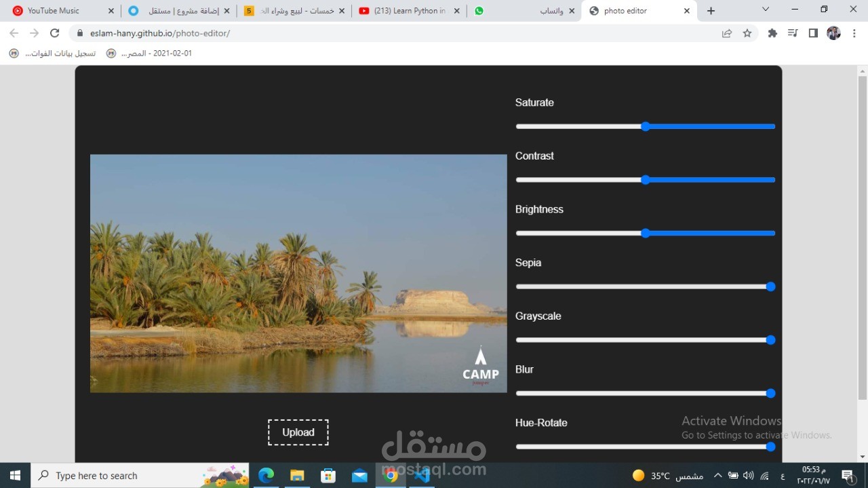Viewport: 868px width, 488px height.
Task: Click the site security padlock icon
Action: pos(80,33)
